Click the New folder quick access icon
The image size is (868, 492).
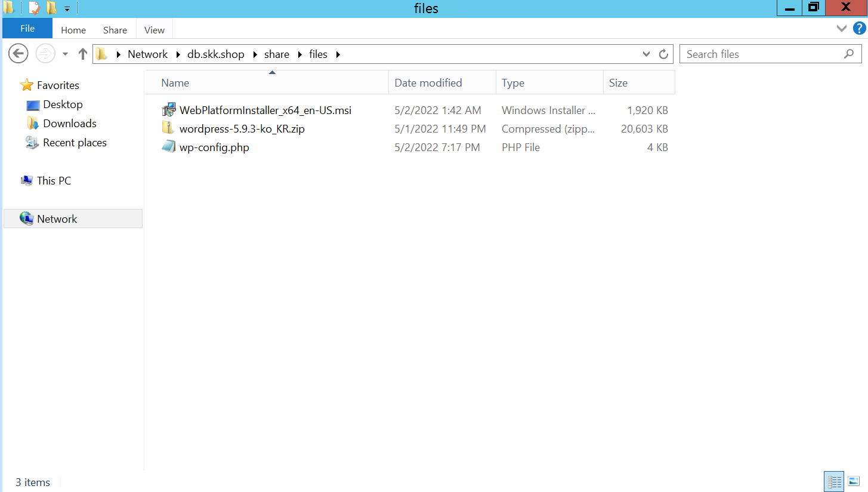point(52,8)
